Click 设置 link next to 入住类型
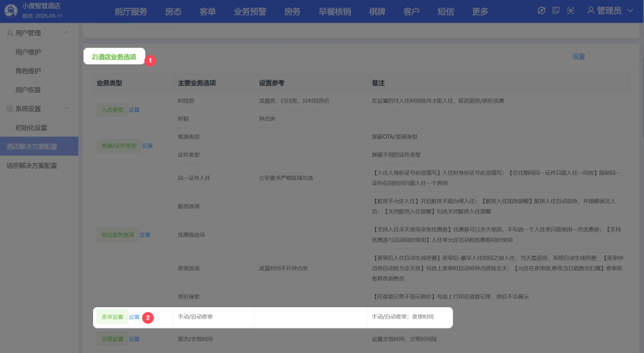This screenshot has height=353, width=644. [x=135, y=110]
